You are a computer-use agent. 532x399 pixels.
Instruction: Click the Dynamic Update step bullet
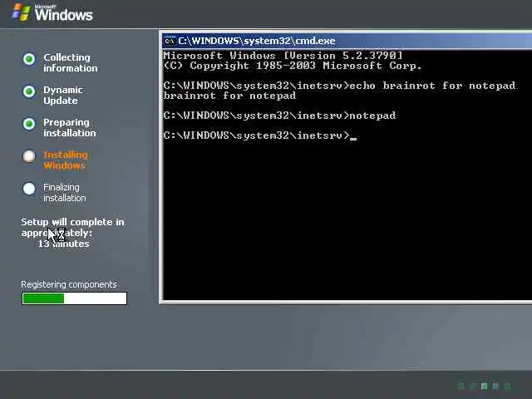[29, 91]
